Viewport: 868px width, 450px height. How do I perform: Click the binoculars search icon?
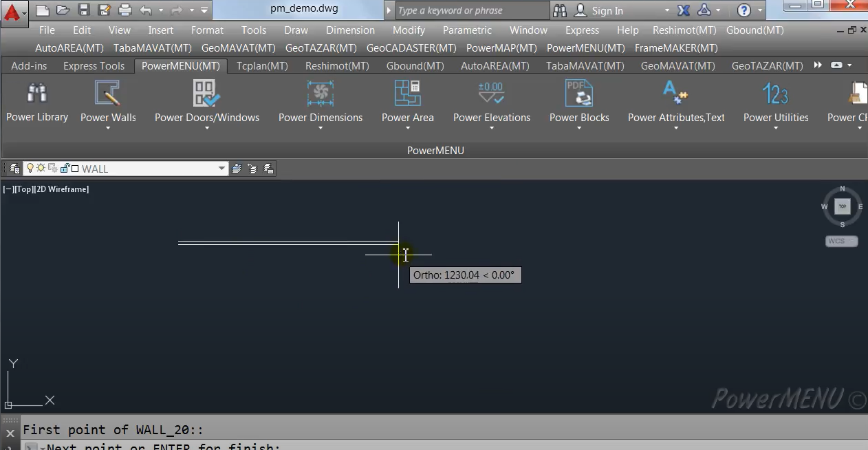(x=560, y=10)
